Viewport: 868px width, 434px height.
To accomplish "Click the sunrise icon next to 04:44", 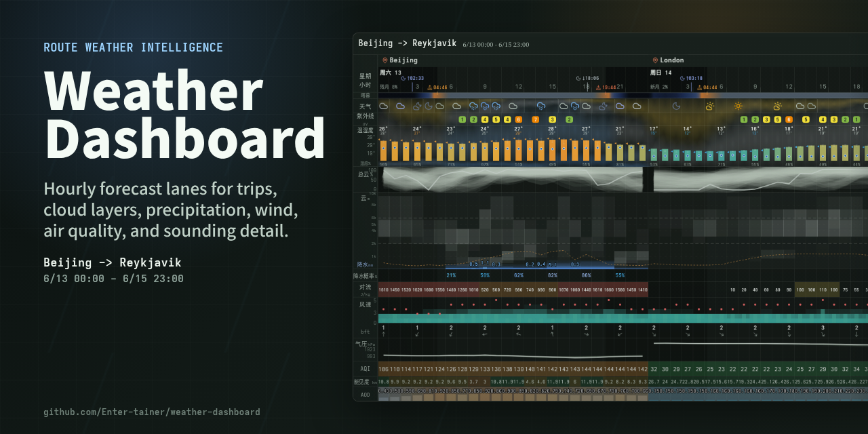I will [x=699, y=87].
